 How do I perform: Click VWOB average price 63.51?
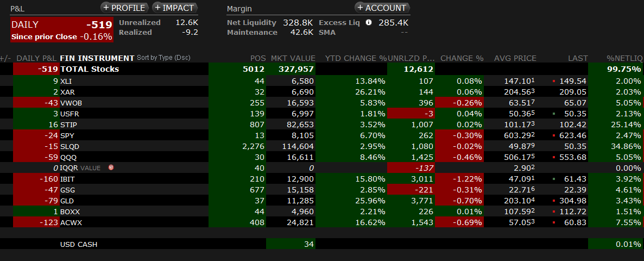click(521, 103)
